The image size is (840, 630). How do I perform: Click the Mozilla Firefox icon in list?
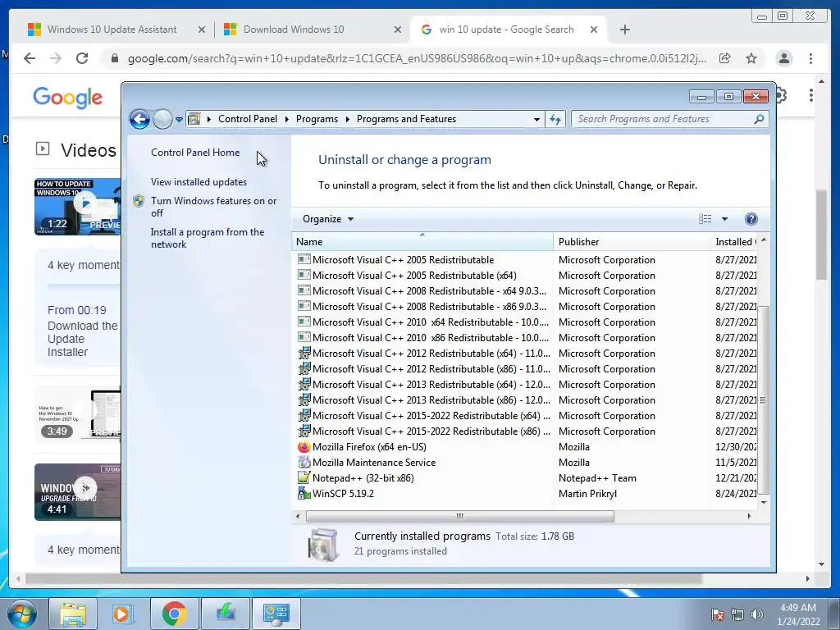click(304, 447)
